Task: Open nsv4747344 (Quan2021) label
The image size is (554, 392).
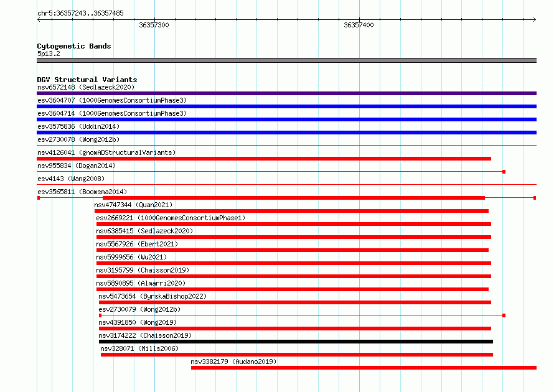Action: (x=133, y=205)
